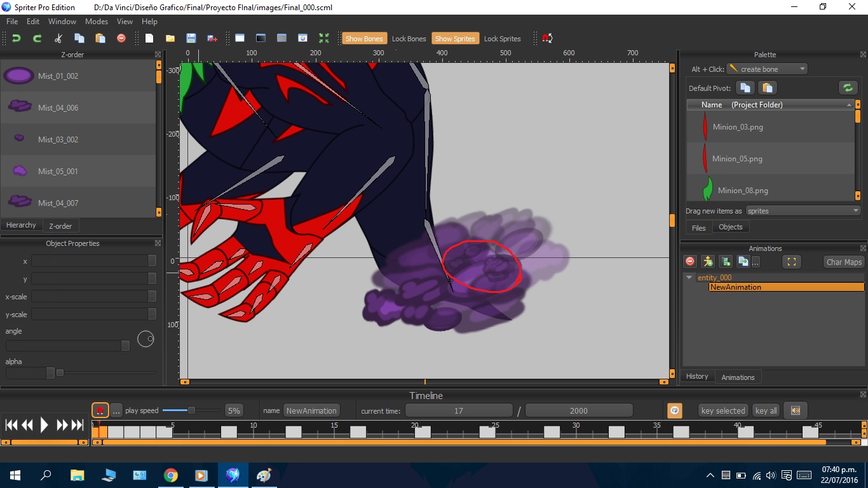Open the Modes menu

click(x=96, y=21)
